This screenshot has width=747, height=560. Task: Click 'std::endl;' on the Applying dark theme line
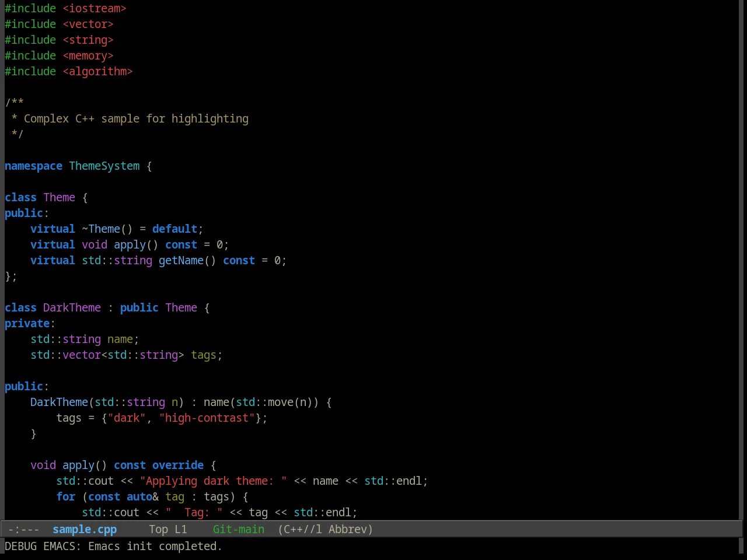pyautogui.click(x=396, y=481)
